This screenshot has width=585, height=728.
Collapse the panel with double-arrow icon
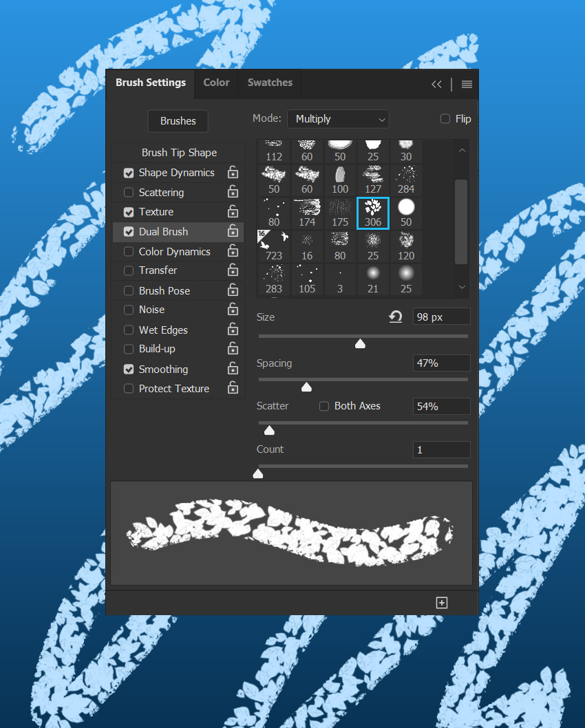tap(436, 84)
